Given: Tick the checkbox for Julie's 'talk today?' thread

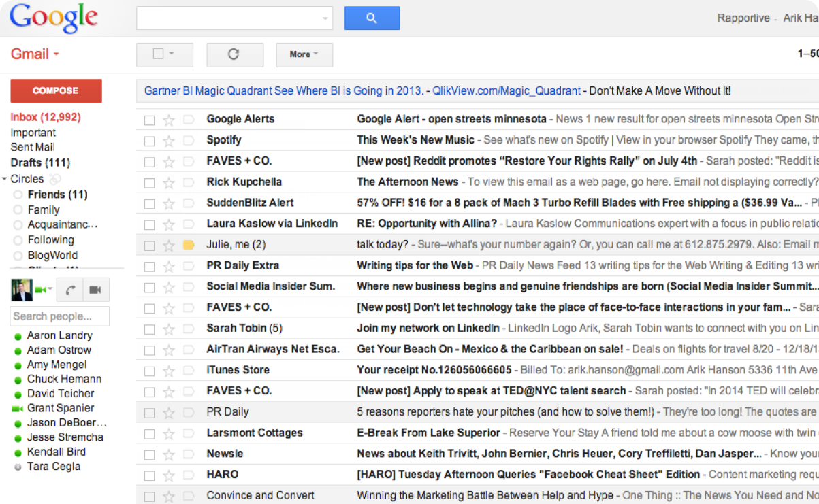Looking at the screenshot, I should [149, 246].
